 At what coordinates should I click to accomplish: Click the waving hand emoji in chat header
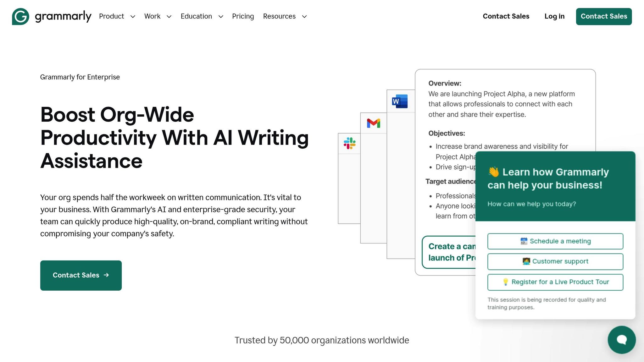[493, 172]
